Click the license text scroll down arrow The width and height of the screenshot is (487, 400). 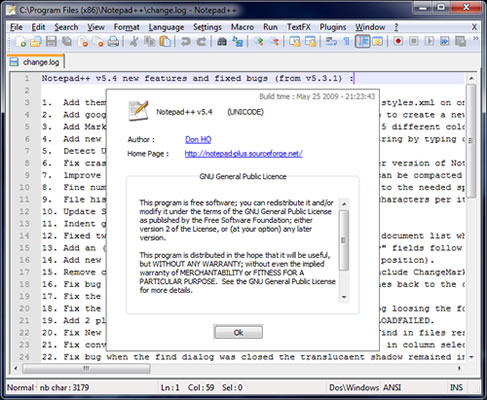344,297
